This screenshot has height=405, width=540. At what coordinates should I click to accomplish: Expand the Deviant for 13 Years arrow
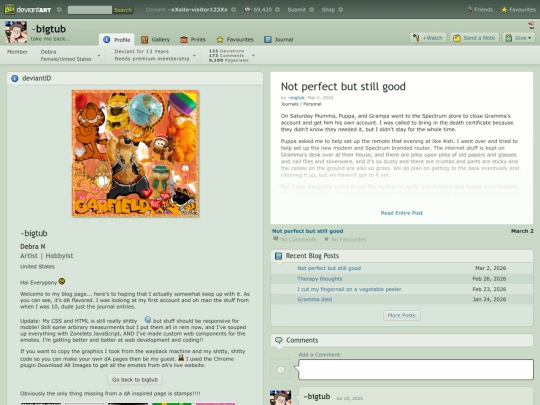tap(194, 55)
